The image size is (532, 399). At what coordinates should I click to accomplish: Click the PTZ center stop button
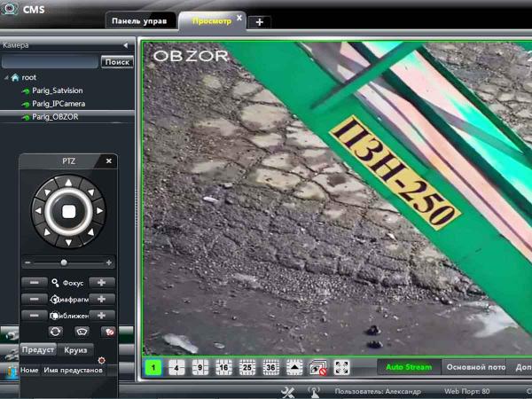[67, 210]
